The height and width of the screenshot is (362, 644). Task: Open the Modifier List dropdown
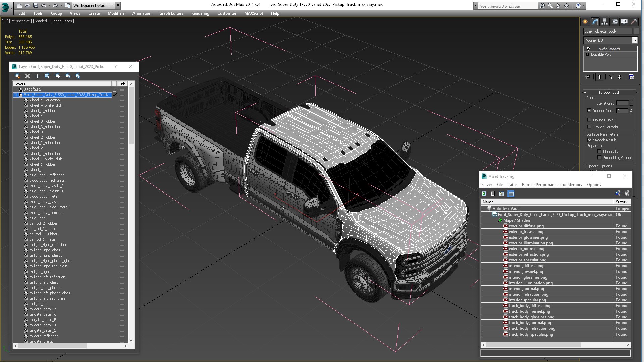pos(635,40)
